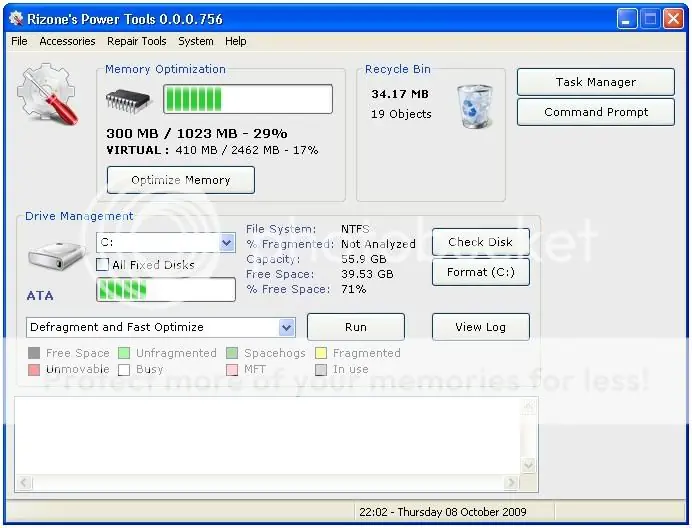The width and height of the screenshot is (692, 528).
Task: Launch Task Manager button
Action: pos(596,82)
